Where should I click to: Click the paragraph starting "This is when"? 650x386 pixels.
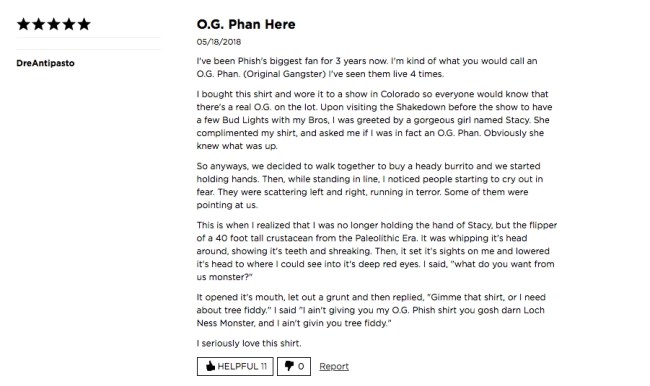tap(377, 251)
